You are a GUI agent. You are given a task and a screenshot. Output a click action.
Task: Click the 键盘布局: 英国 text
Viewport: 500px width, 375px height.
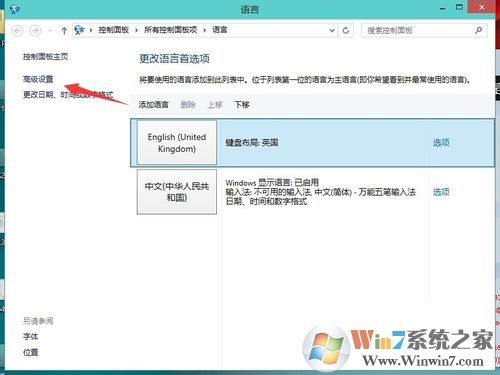click(x=252, y=143)
